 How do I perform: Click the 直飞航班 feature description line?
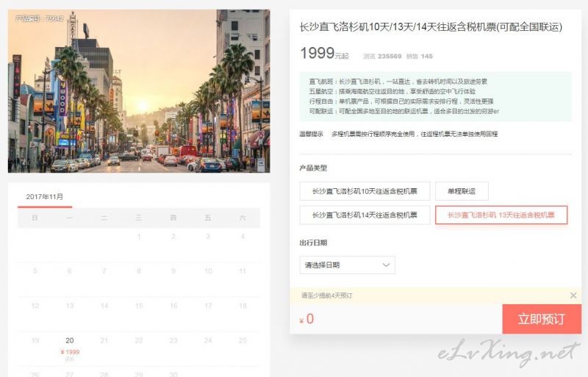coord(398,82)
